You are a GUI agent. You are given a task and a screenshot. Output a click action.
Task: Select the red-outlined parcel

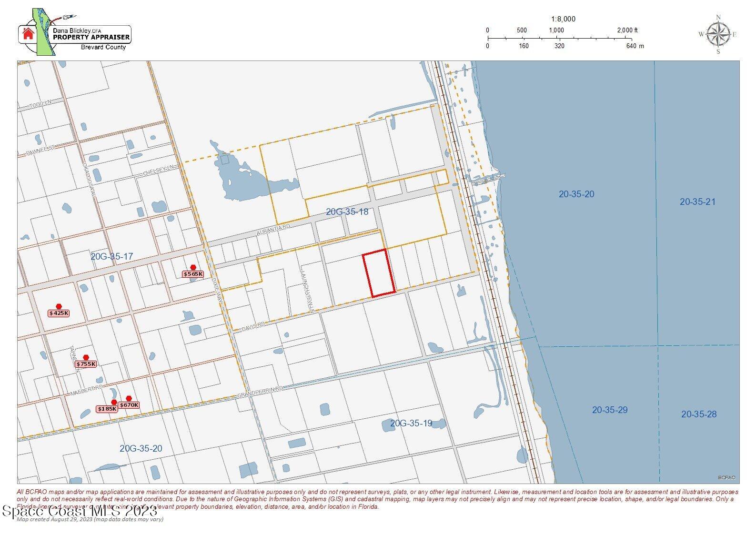379,273
